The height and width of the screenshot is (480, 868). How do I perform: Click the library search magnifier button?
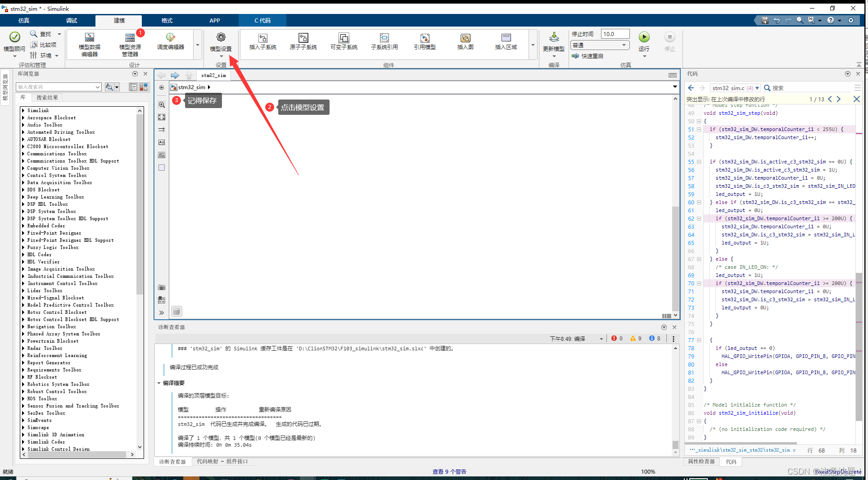pyautogui.click(x=109, y=87)
